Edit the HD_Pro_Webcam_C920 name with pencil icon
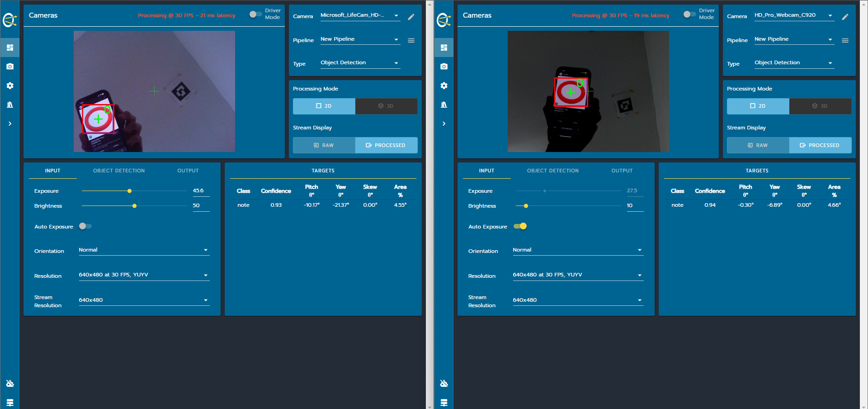 [845, 17]
